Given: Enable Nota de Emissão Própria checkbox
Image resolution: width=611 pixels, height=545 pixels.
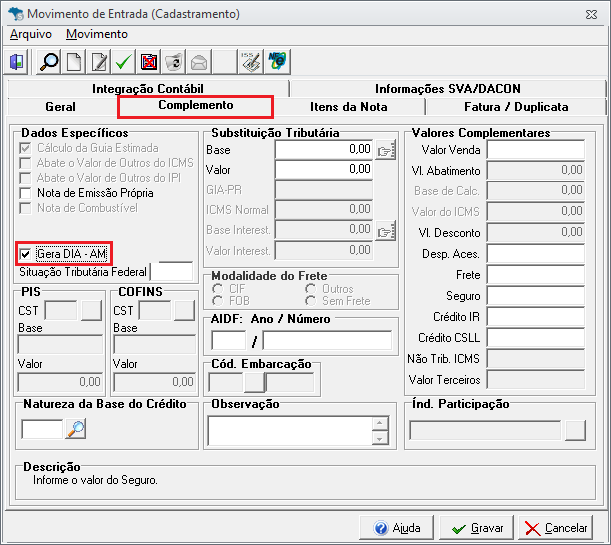Looking at the screenshot, I should click(x=25, y=193).
